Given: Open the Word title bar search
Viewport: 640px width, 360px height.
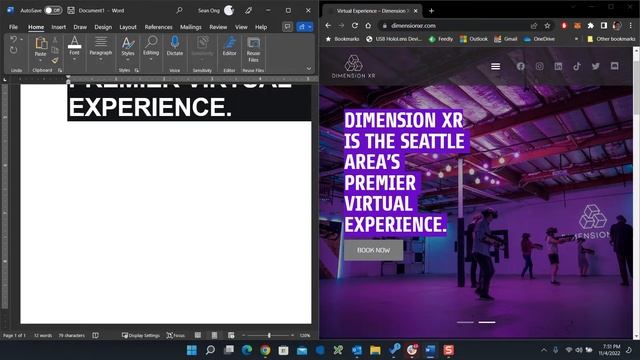Looking at the screenshot, I should (179, 10).
